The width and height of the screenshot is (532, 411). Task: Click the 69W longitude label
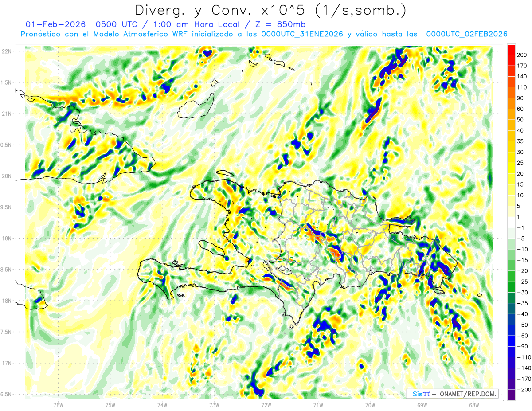422,405
